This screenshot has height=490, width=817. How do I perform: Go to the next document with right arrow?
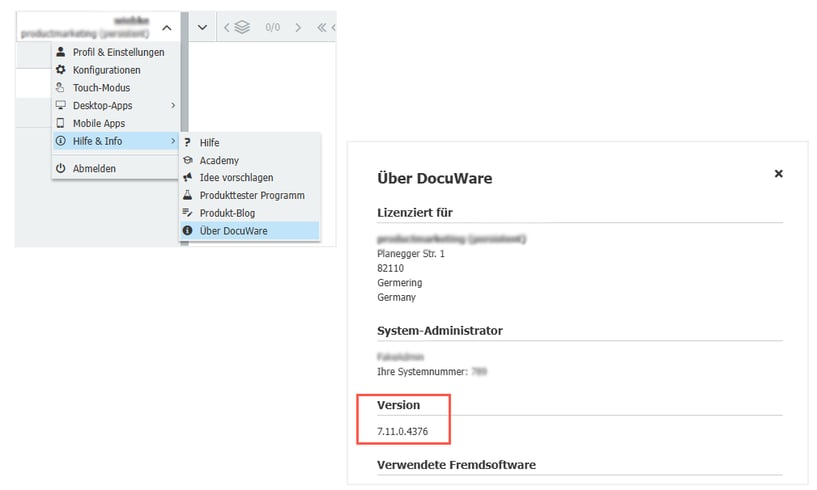point(298,28)
